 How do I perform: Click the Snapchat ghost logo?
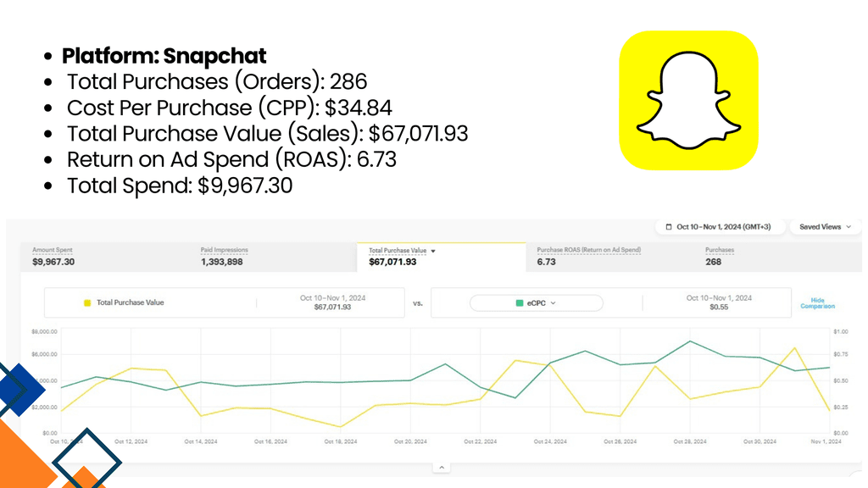(688, 100)
